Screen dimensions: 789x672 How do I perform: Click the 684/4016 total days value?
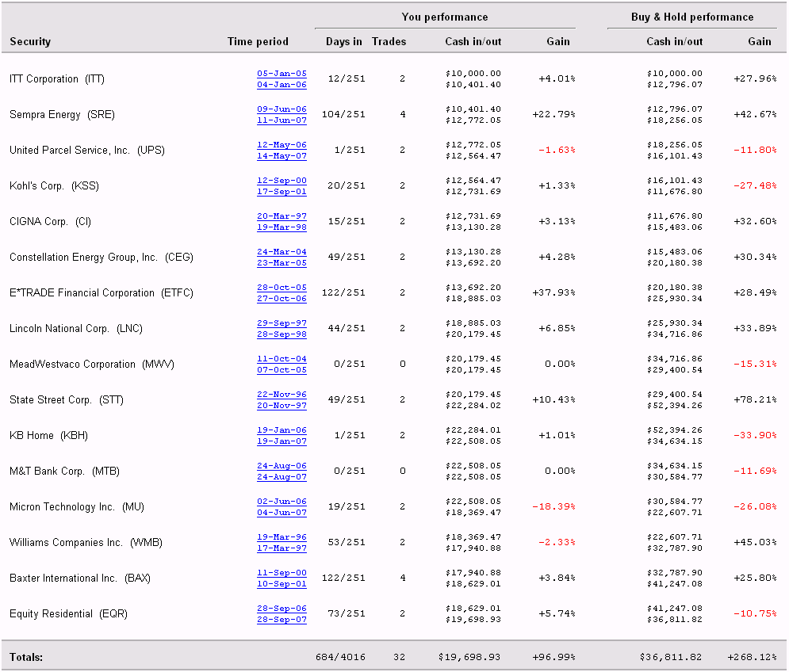[x=341, y=658]
